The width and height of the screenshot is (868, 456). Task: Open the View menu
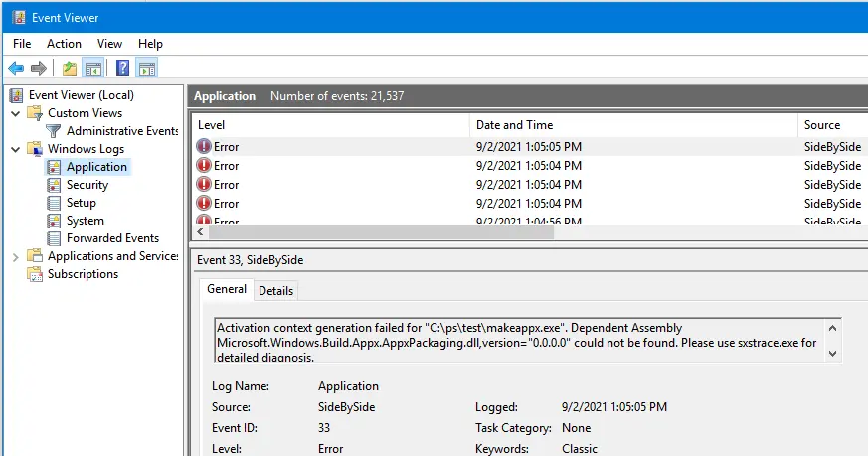(x=109, y=44)
